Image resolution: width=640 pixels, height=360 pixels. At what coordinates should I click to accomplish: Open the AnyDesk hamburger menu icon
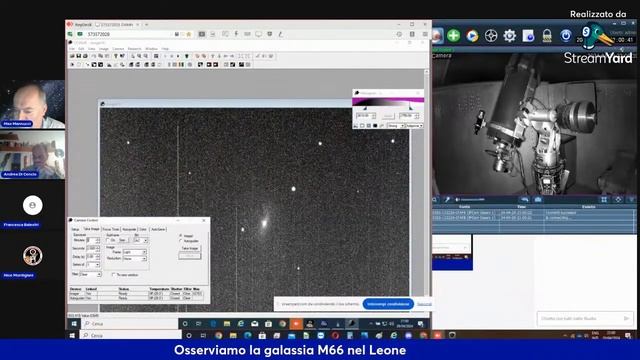[x=425, y=34]
